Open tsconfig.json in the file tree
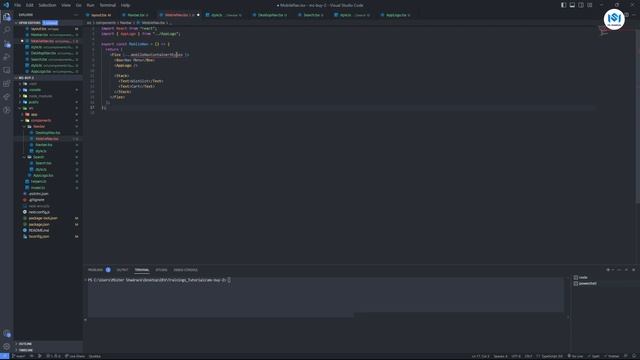640x360 pixels. pos(39,236)
